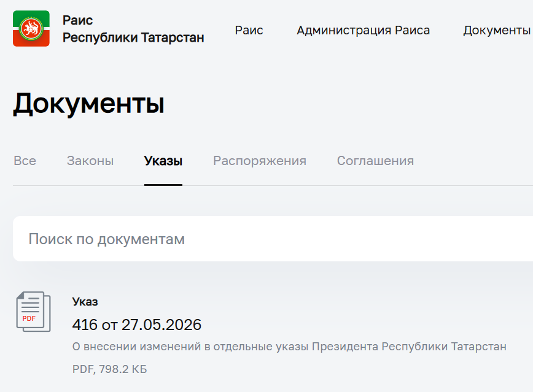Open the 'Раис' navigation menu item
This screenshot has width=533, height=392.
(x=249, y=30)
